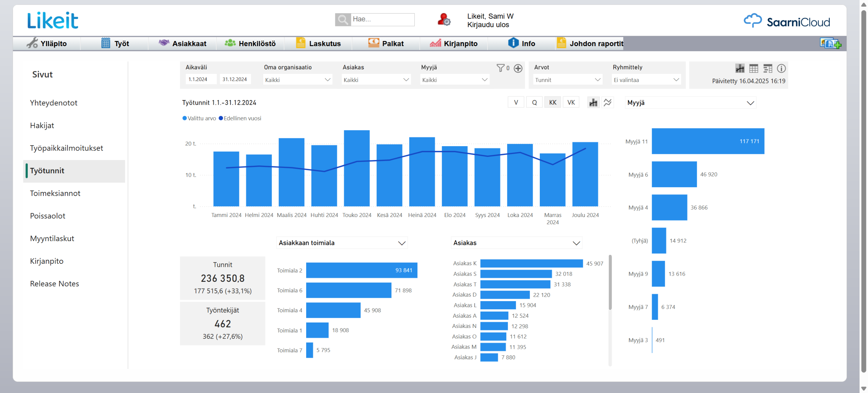
Task: Click the search magnifier icon
Action: 342,20
